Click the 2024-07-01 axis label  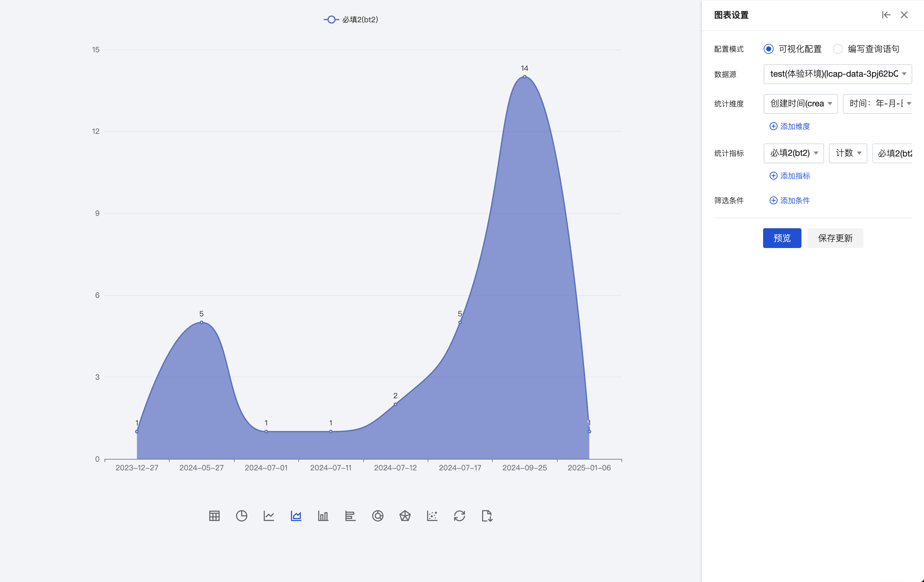pyautogui.click(x=266, y=468)
